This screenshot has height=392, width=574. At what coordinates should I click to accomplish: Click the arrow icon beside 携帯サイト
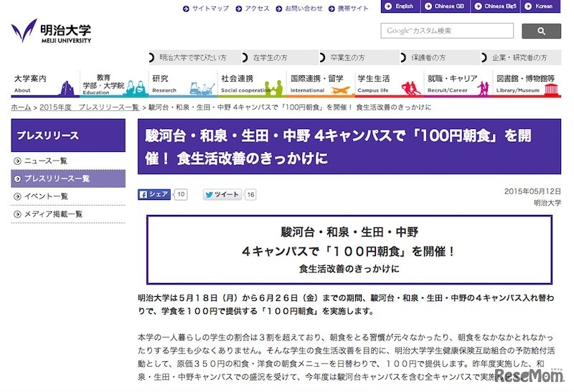pos(331,9)
